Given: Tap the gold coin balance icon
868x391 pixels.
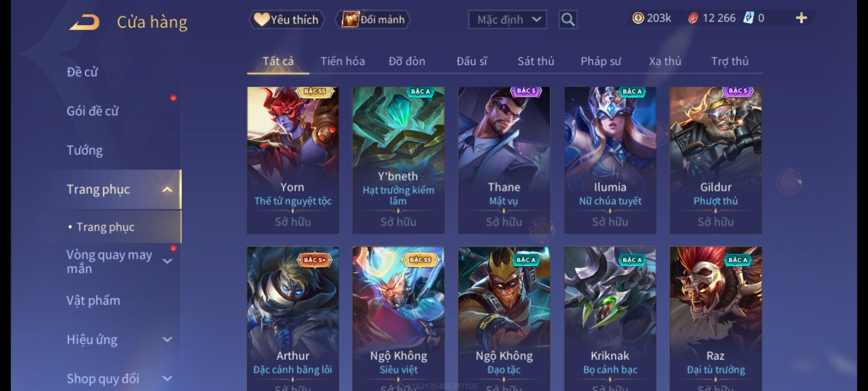Looking at the screenshot, I should pos(638,18).
